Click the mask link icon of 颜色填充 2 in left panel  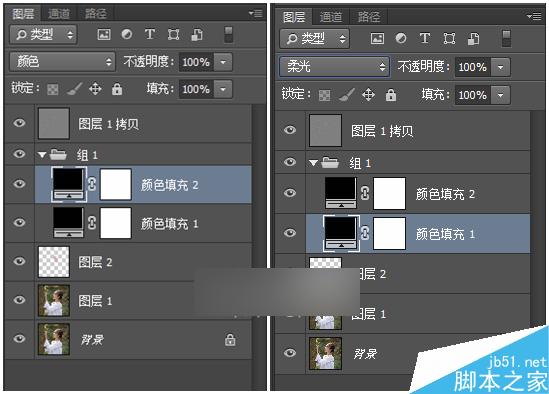tap(92, 184)
